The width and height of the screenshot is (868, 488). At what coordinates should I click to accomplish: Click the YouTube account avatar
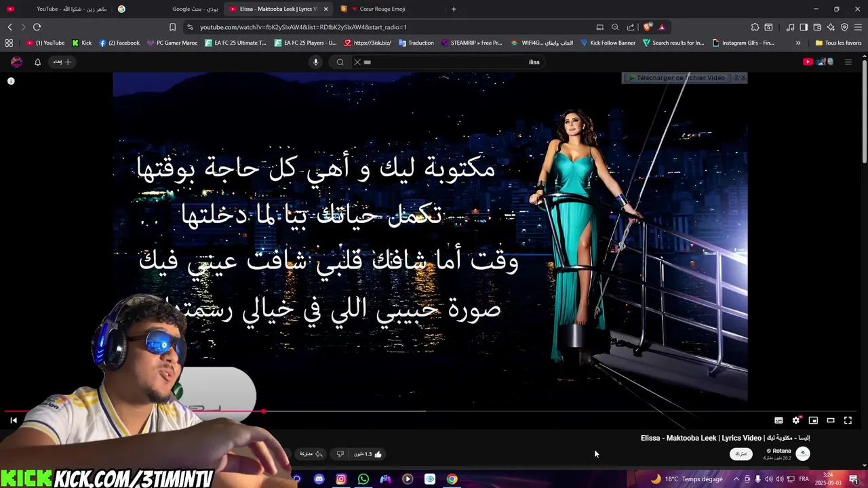pyautogui.click(x=17, y=62)
